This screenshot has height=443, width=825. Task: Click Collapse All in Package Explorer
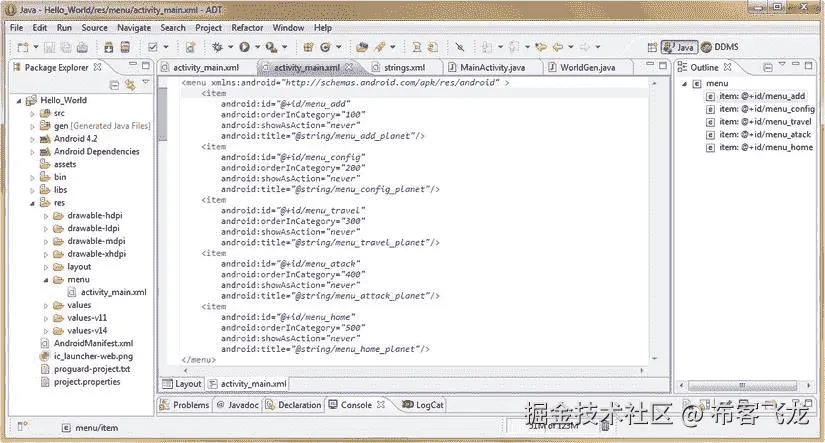click(114, 85)
